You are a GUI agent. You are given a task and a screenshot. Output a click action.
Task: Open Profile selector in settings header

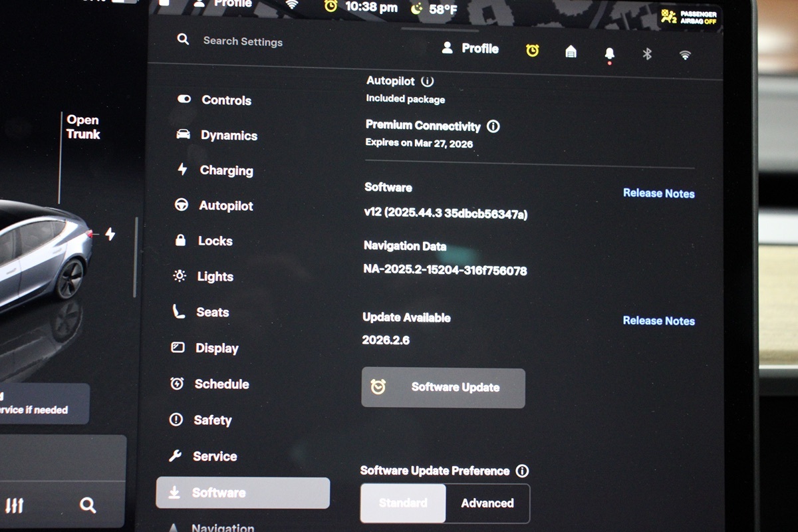tap(471, 49)
